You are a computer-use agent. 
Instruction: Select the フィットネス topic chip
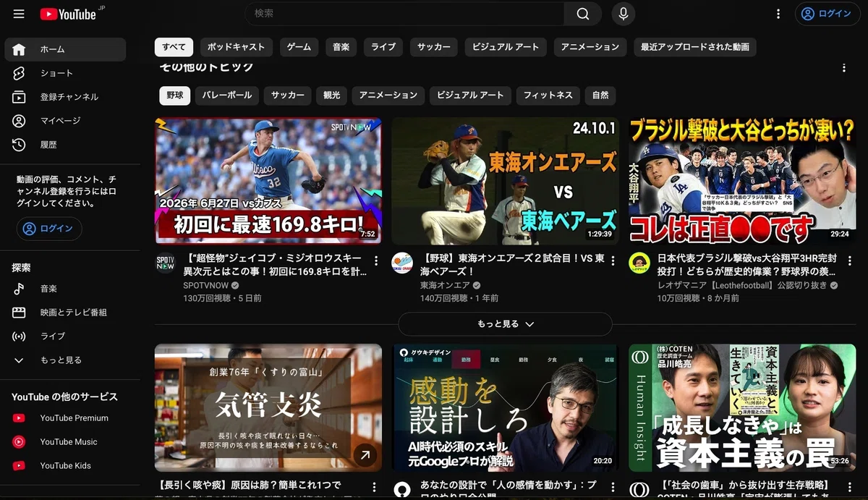point(548,96)
